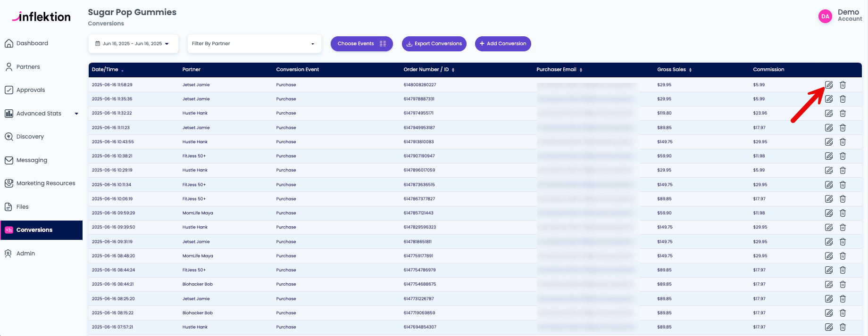Click the Add Conversion button
868x336 pixels.
[503, 44]
